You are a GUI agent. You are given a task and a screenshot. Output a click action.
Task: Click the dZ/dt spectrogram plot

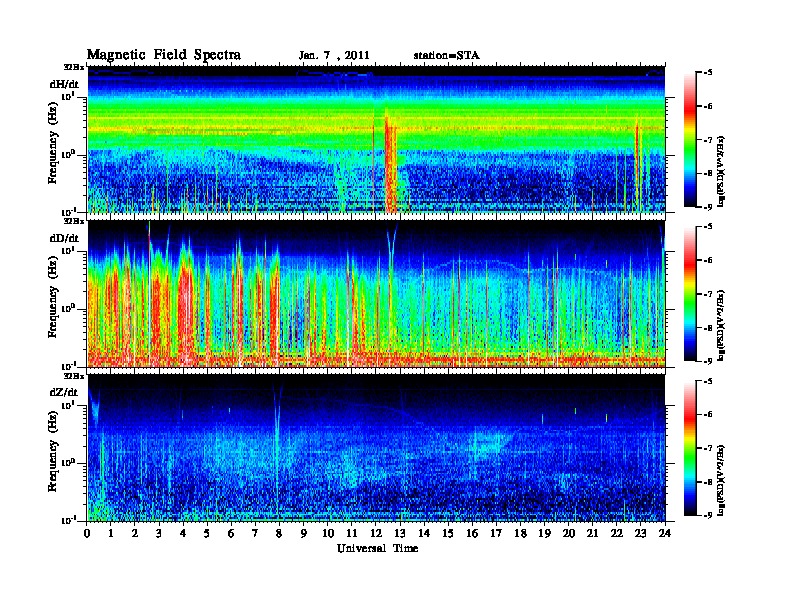tap(376, 448)
